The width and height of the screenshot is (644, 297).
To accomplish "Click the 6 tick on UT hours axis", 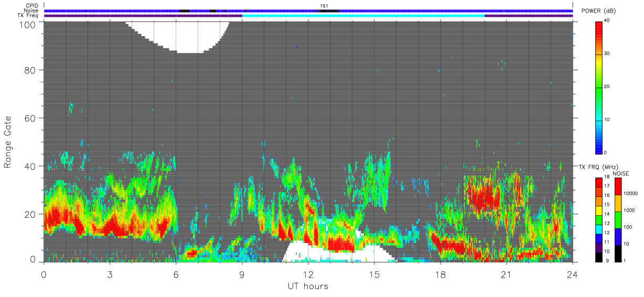I will tap(176, 274).
